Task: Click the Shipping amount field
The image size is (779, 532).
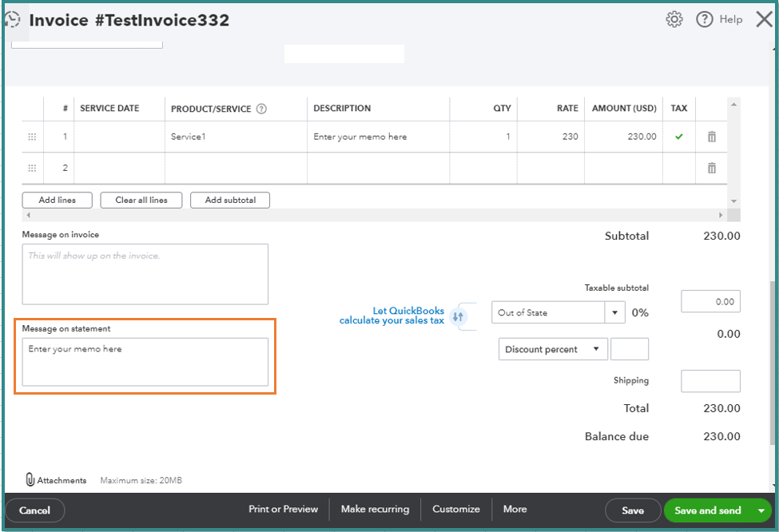Action: coord(710,381)
